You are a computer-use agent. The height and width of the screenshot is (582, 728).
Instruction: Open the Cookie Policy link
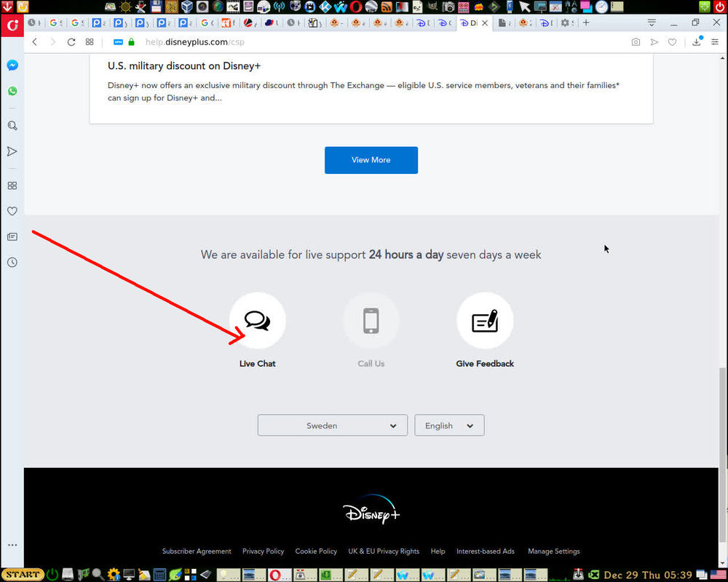(x=316, y=551)
